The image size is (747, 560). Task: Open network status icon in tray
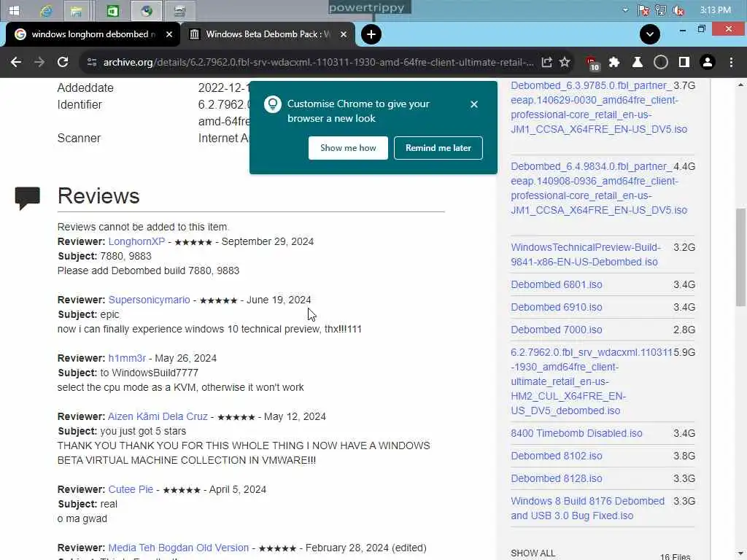pos(661,10)
